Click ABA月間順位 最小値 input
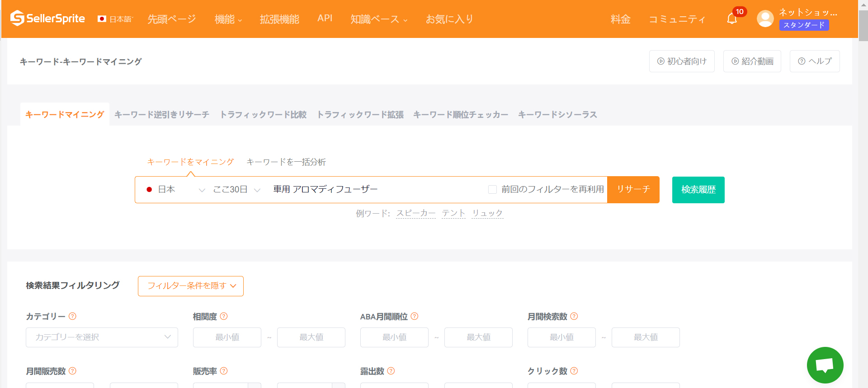The width and height of the screenshot is (868, 388). [x=394, y=337]
